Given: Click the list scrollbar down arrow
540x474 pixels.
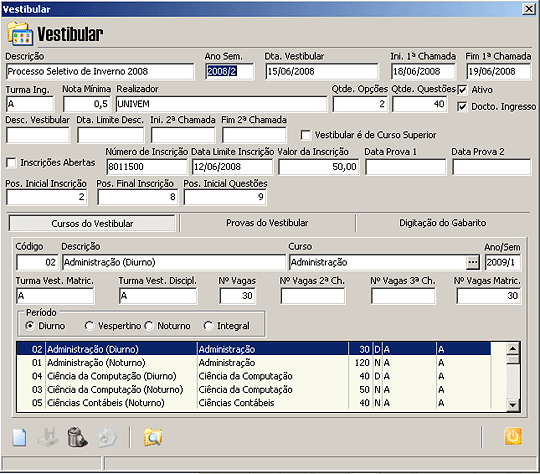Looking at the screenshot, I should click(512, 405).
